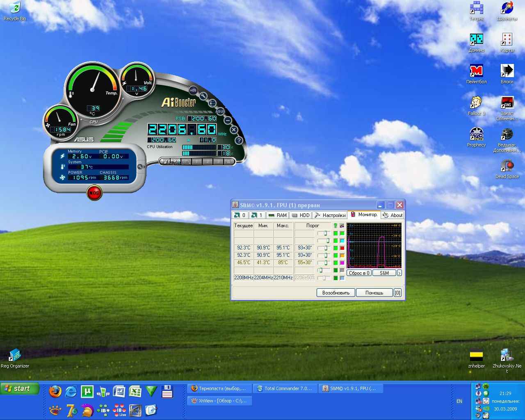Pick the orange graph color swatch

[342, 255]
